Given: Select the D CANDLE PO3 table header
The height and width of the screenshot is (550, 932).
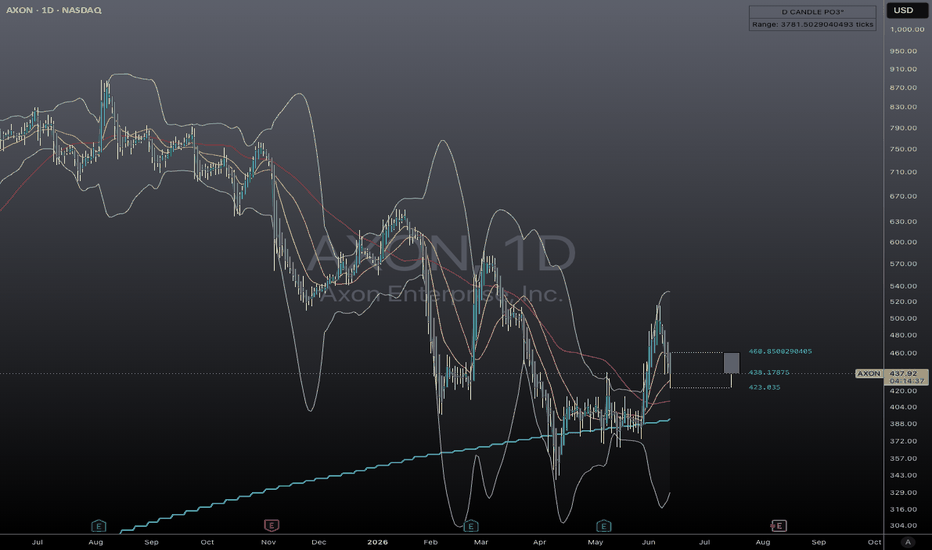Looking at the screenshot, I should pyautogui.click(x=812, y=12).
